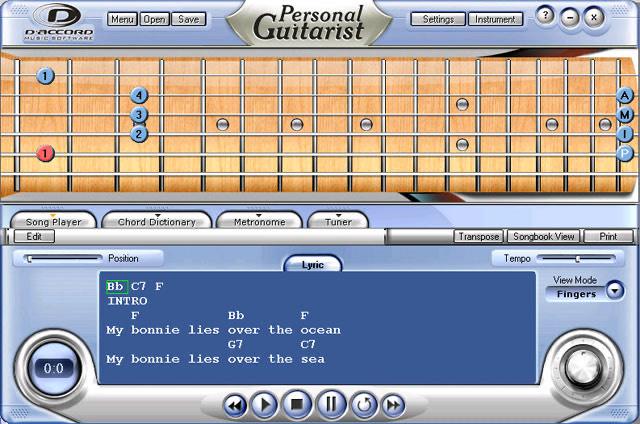The image size is (640, 424).
Task: Click red finger 1 marker on fretboard
Action: tap(45, 154)
